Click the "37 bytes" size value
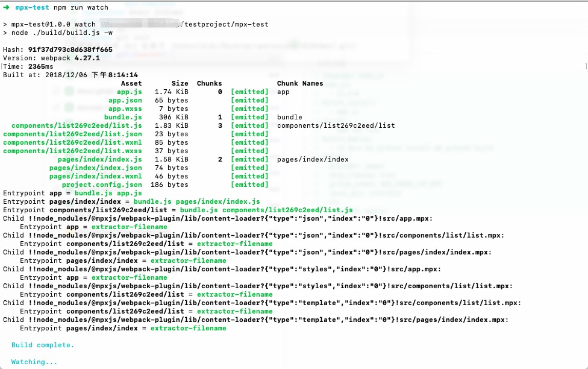The width and height of the screenshot is (588, 369). point(171,151)
